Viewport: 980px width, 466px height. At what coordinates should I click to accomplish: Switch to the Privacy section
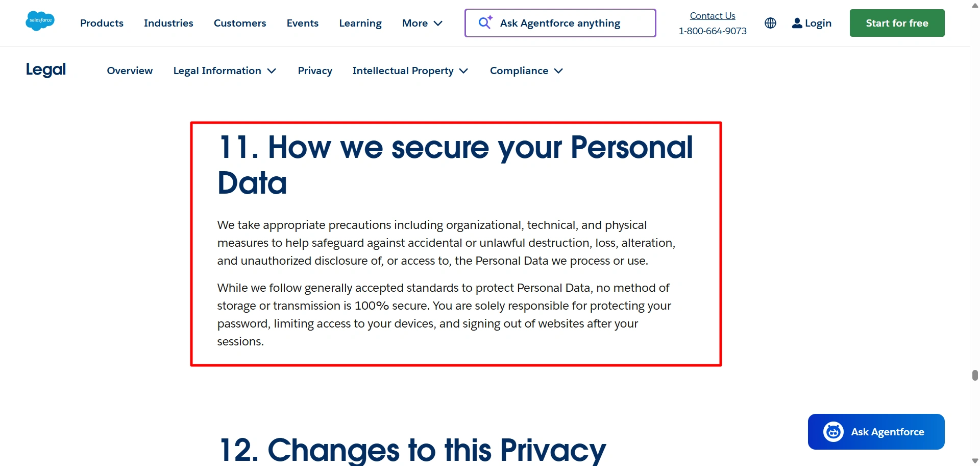pyautogui.click(x=315, y=71)
